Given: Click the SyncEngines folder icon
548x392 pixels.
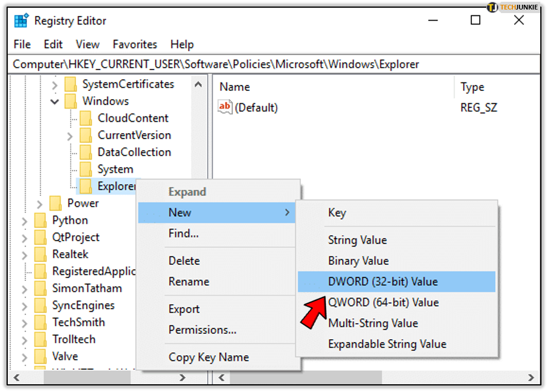Looking at the screenshot, I should pyautogui.click(x=40, y=305).
